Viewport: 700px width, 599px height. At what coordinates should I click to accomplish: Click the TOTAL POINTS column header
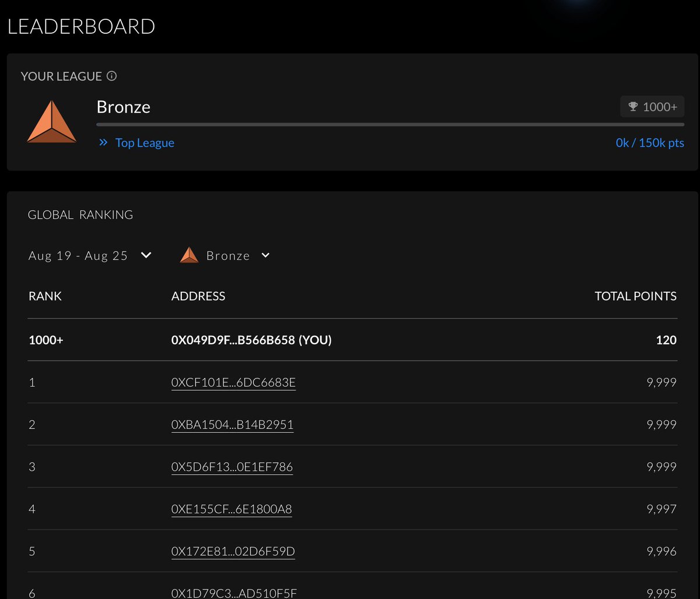point(636,296)
